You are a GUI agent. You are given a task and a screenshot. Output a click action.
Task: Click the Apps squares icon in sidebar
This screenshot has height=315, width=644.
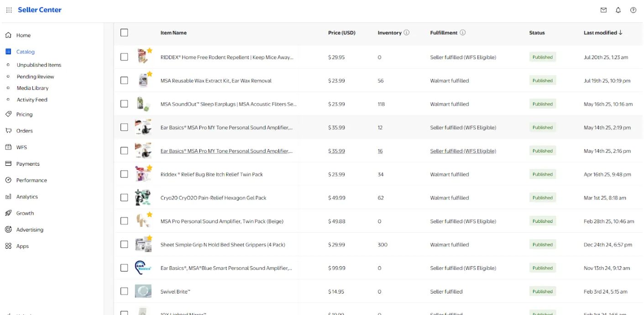8,246
